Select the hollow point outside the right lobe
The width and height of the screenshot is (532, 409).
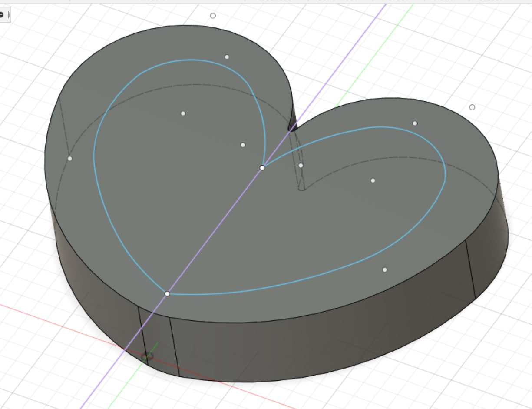[x=472, y=107]
